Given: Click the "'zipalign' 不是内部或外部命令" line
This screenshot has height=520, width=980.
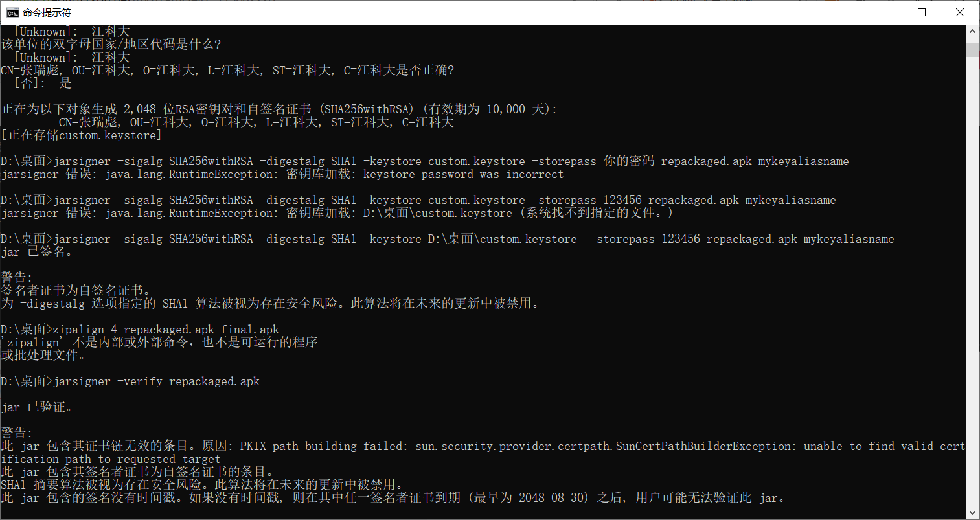Looking at the screenshot, I should [x=159, y=342].
